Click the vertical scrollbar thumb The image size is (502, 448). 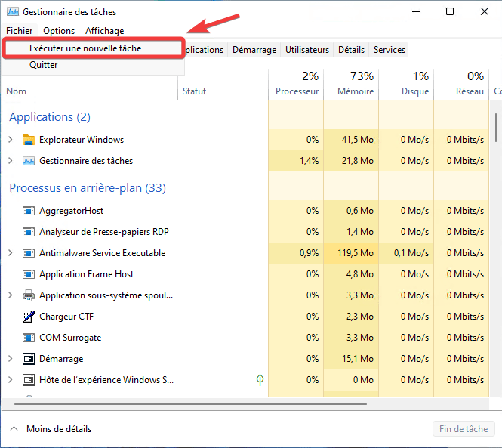[x=496, y=128]
